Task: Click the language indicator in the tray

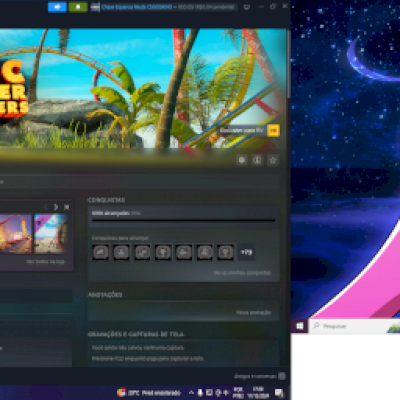Action: [x=238, y=393]
